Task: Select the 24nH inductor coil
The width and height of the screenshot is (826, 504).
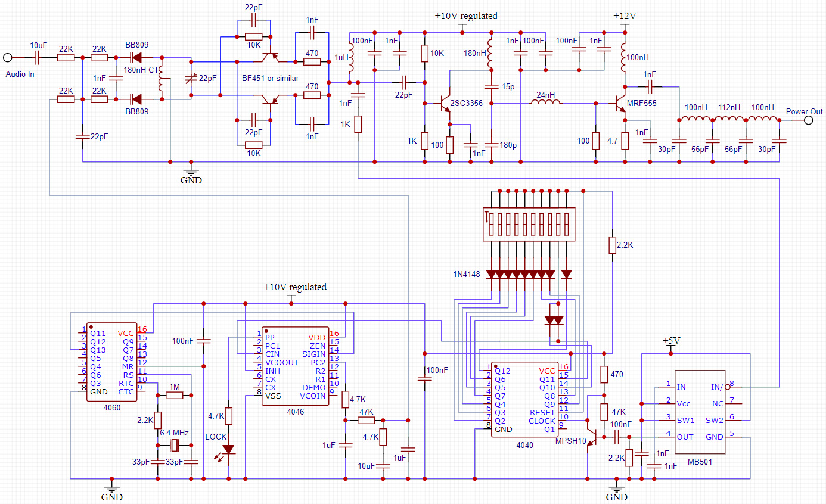Action: point(546,103)
